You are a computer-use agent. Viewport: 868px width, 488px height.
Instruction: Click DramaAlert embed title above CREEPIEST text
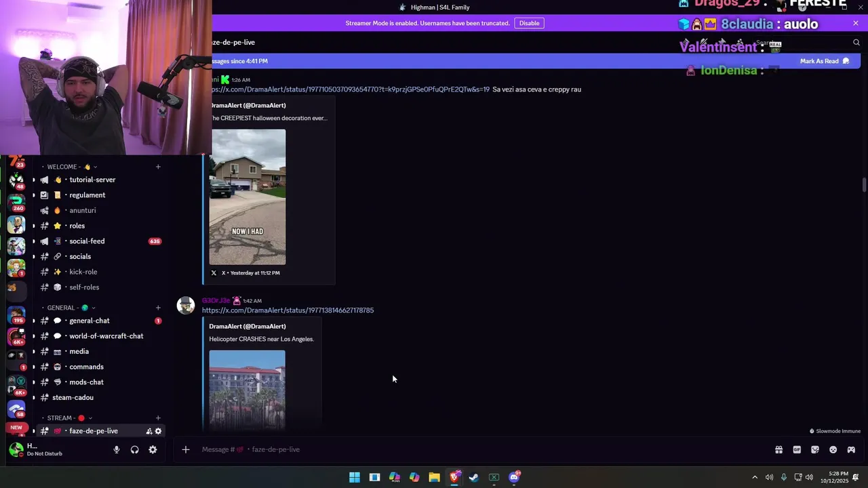coord(248,105)
